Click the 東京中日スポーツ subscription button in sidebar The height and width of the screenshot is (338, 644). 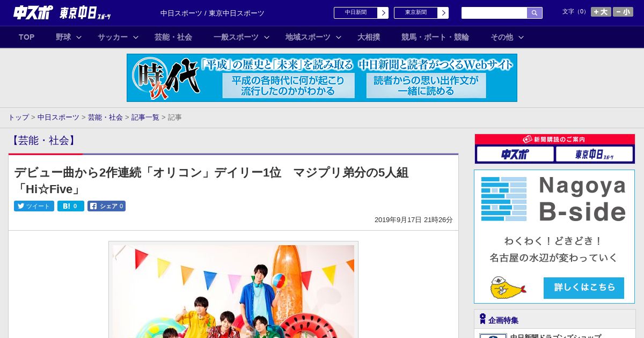595,155
